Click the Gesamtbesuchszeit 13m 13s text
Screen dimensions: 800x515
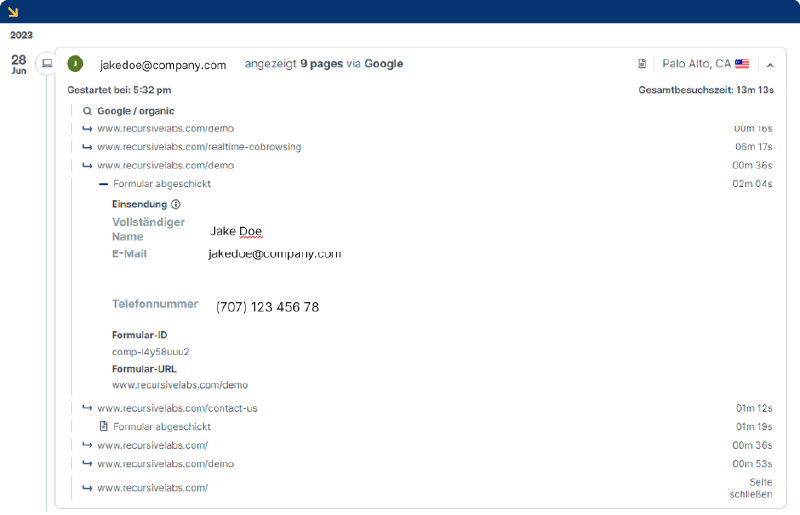tap(706, 90)
